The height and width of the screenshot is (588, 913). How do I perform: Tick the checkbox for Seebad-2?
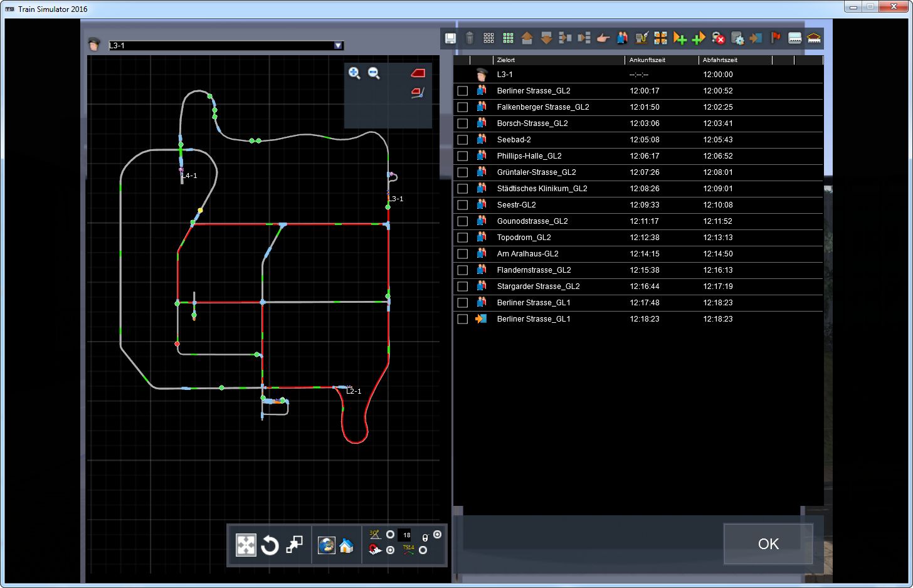(x=463, y=140)
